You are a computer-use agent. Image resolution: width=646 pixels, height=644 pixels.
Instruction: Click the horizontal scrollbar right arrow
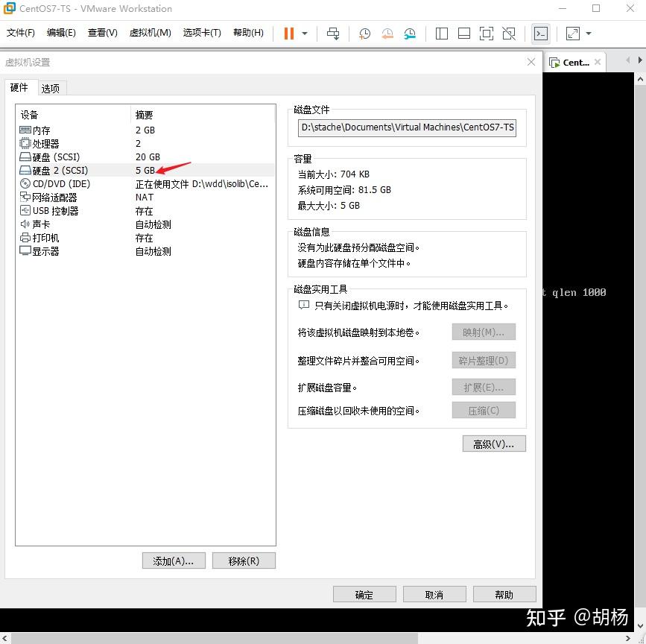click(x=629, y=638)
